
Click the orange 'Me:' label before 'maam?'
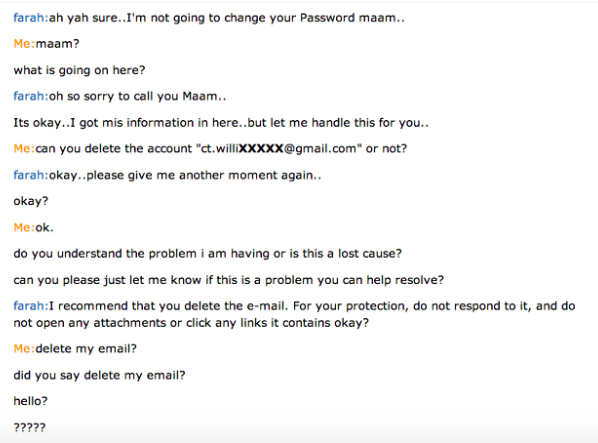pyautogui.click(x=24, y=44)
